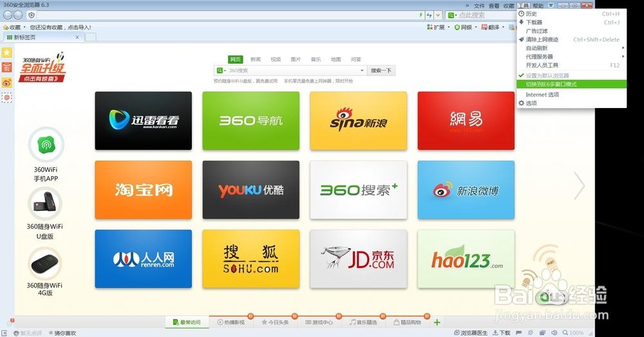The width and height of the screenshot is (644, 337).
Task: Click the right arrow to next tile page
Action: (x=579, y=186)
